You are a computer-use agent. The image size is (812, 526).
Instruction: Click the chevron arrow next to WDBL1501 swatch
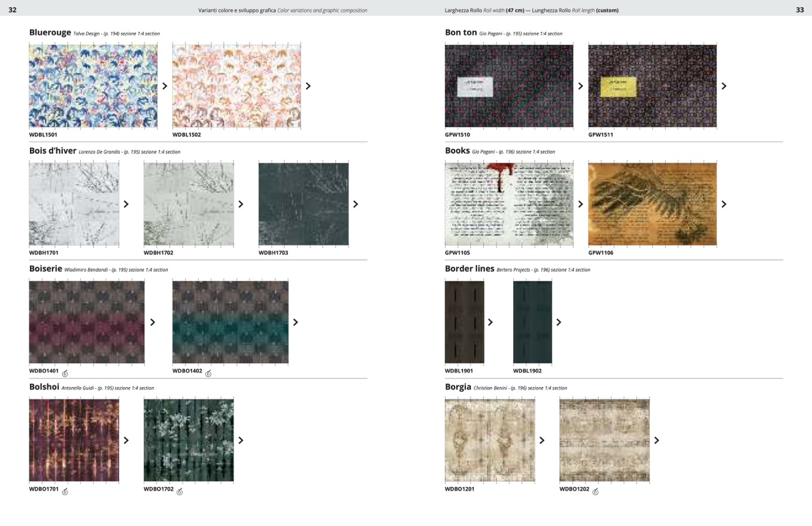pyautogui.click(x=165, y=86)
